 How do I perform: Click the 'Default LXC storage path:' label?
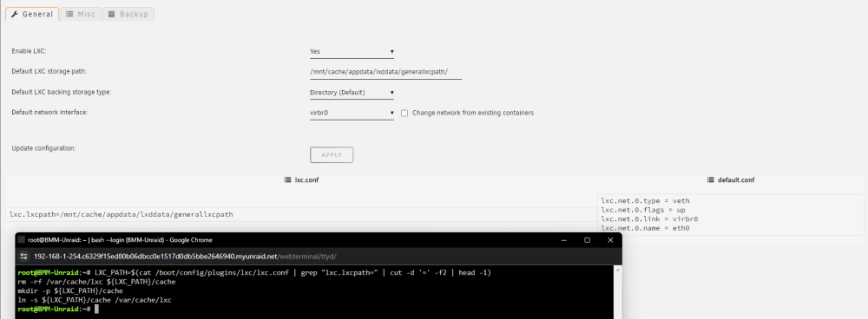click(x=49, y=71)
